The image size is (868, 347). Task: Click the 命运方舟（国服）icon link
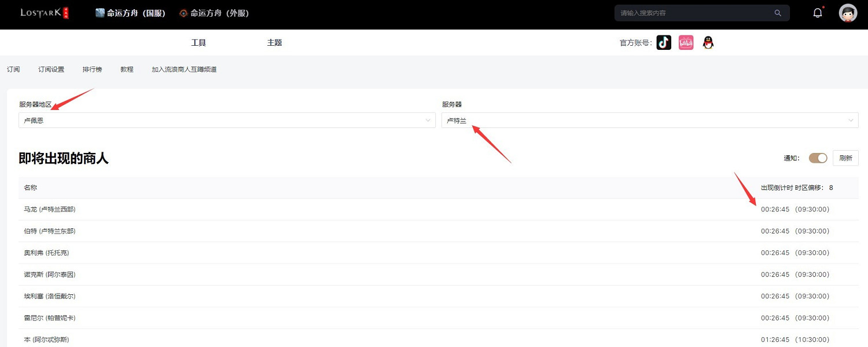pyautogui.click(x=100, y=13)
